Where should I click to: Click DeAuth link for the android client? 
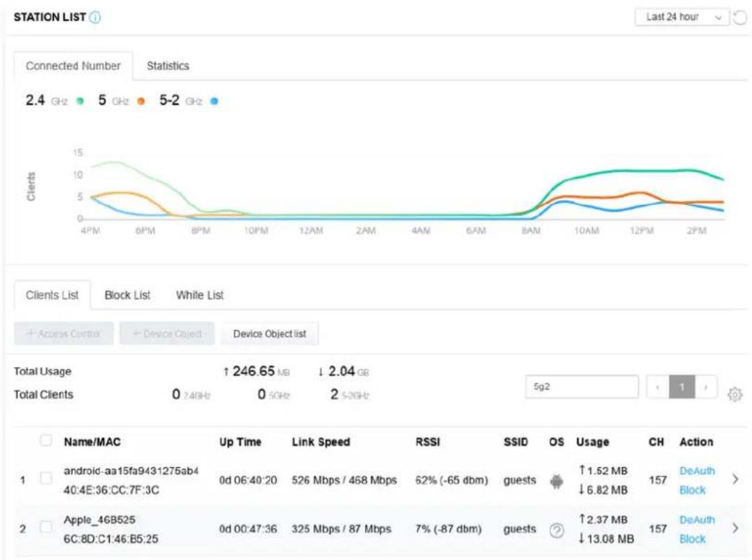click(x=697, y=471)
